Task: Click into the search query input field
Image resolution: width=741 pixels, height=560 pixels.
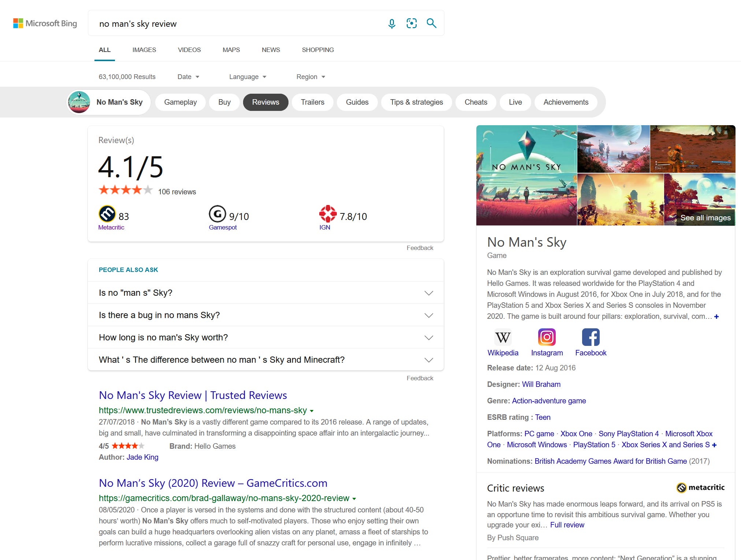Action: click(x=238, y=24)
